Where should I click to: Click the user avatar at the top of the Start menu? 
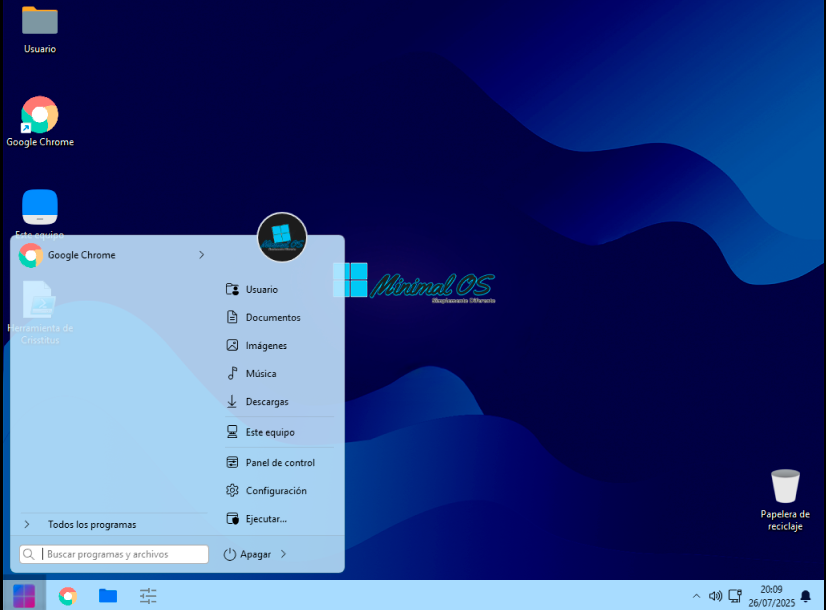pyautogui.click(x=282, y=237)
